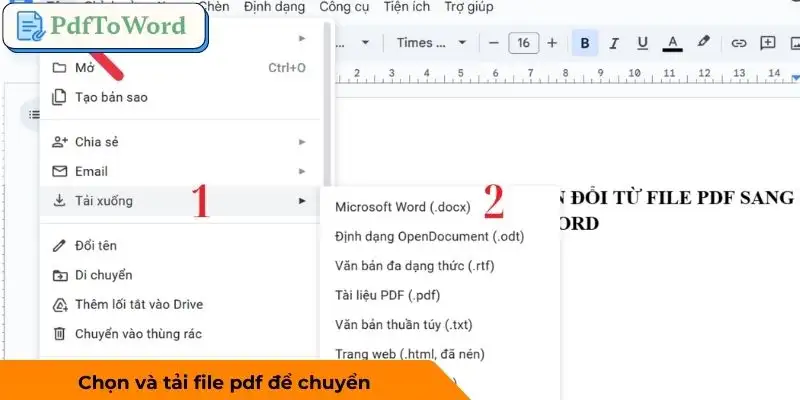Select Di chuyển menu entry

coord(180,276)
